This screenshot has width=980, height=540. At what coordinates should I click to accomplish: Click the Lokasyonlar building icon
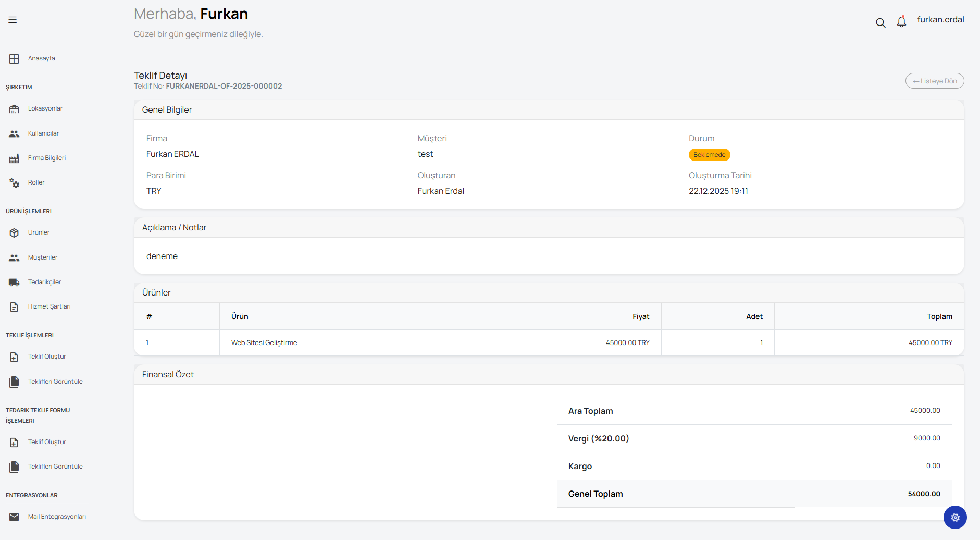[x=14, y=109]
